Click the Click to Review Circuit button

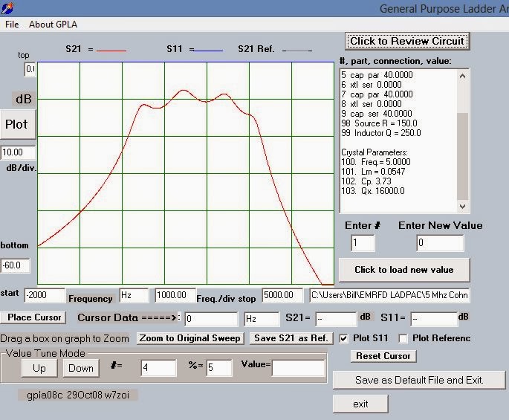coord(406,41)
